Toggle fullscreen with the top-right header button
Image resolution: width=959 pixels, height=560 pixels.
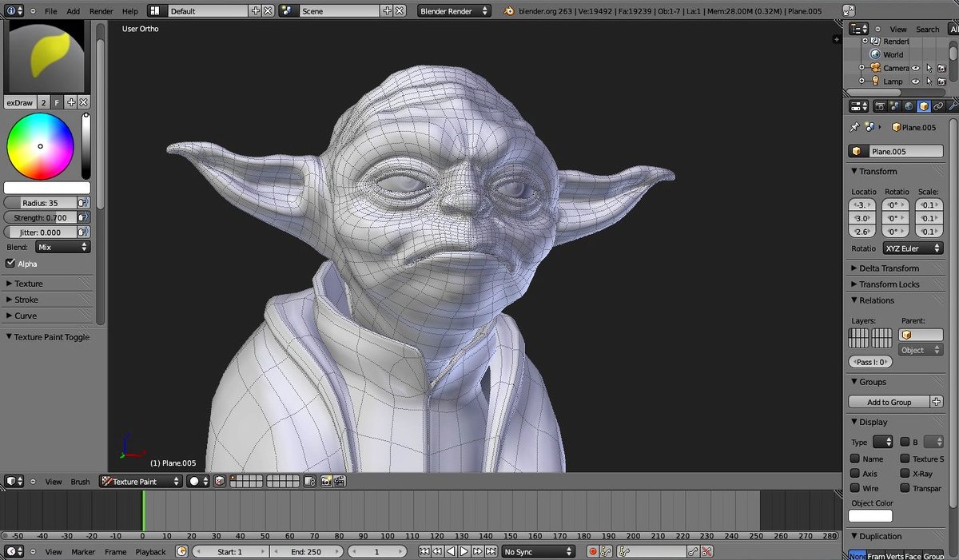point(849,11)
